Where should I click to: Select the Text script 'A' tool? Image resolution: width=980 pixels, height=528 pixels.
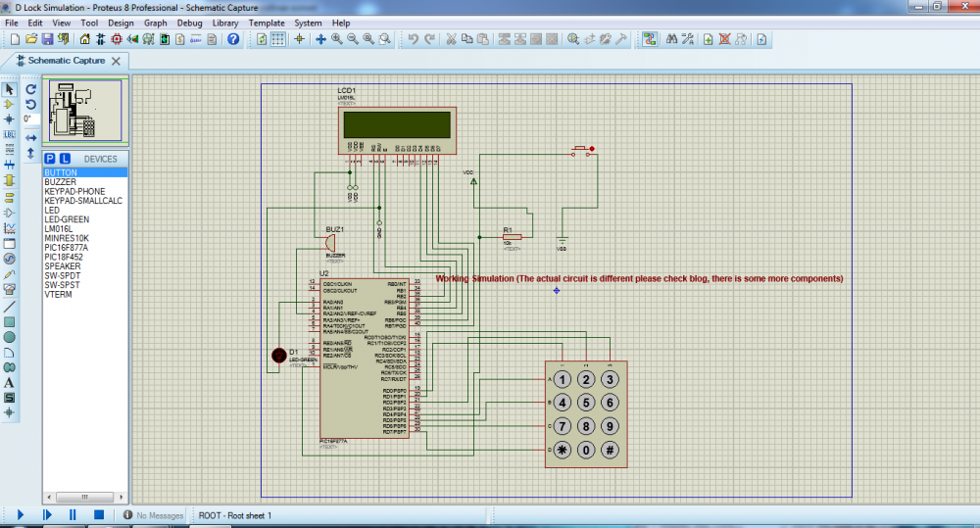click(x=10, y=383)
